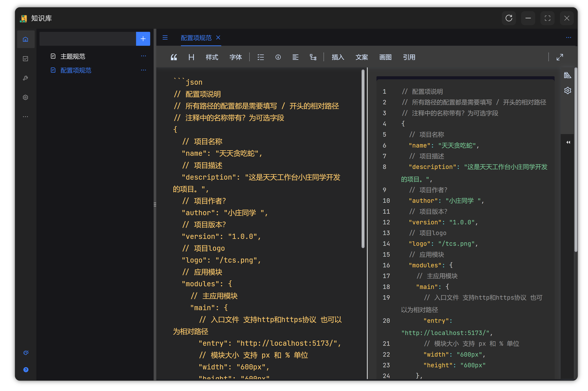The width and height of the screenshot is (588, 391).
Task: Toggle the hamburger document list icon
Action: (165, 38)
